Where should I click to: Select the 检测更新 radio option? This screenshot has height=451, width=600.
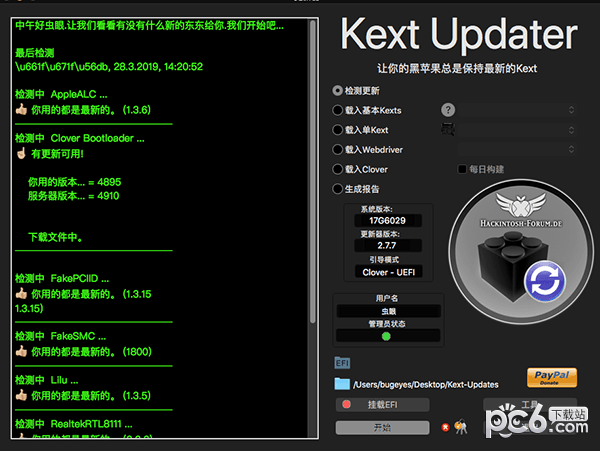[337, 91]
